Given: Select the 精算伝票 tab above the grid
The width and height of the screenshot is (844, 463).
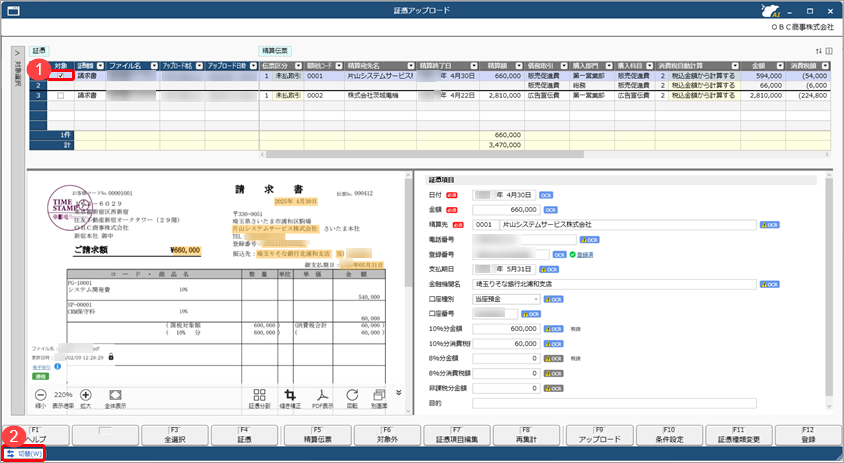Looking at the screenshot, I should [274, 49].
